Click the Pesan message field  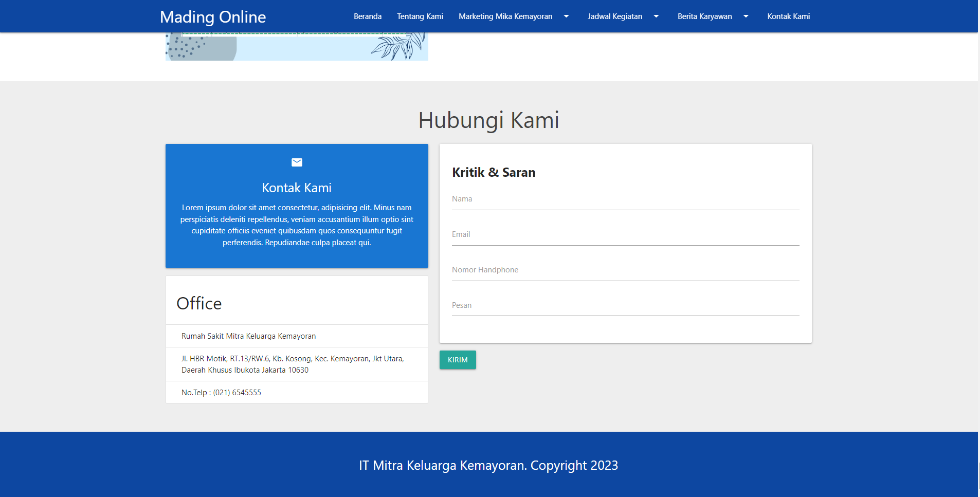tap(625, 306)
